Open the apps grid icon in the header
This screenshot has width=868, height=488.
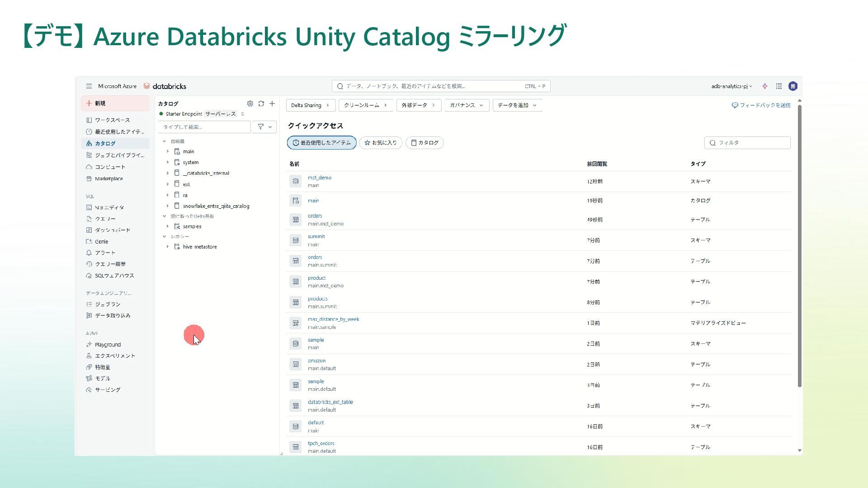coord(779,86)
